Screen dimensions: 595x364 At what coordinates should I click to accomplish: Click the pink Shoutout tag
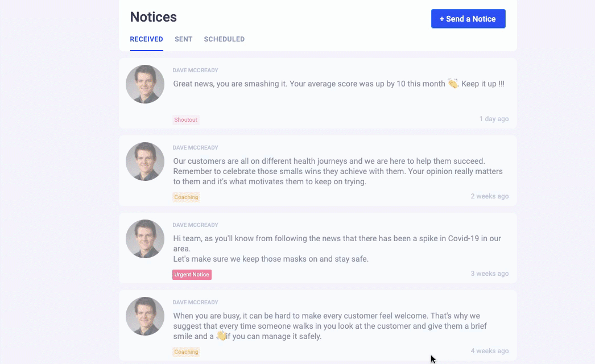pos(185,120)
